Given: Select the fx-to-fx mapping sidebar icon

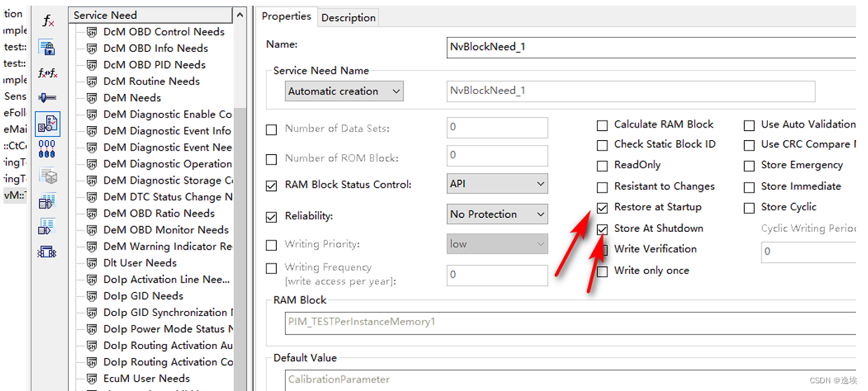Looking at the screenshot, I should (x=48, y=73).
